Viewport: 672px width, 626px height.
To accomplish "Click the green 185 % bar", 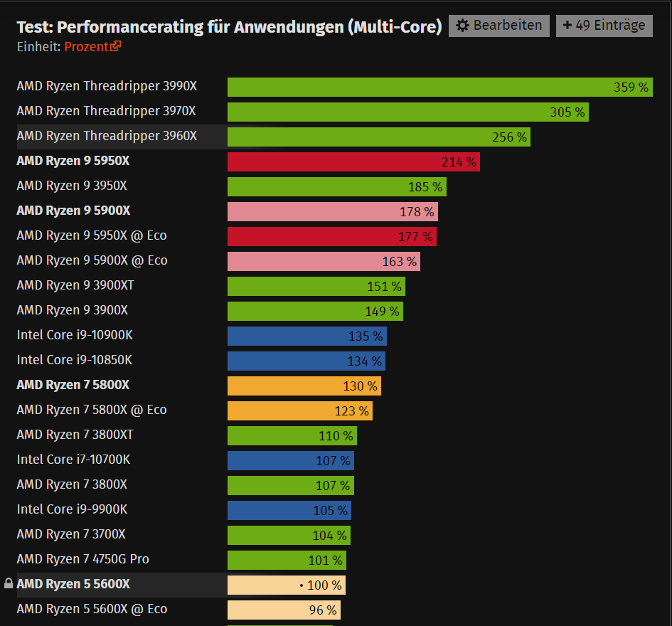I will (x=337, y=186).
